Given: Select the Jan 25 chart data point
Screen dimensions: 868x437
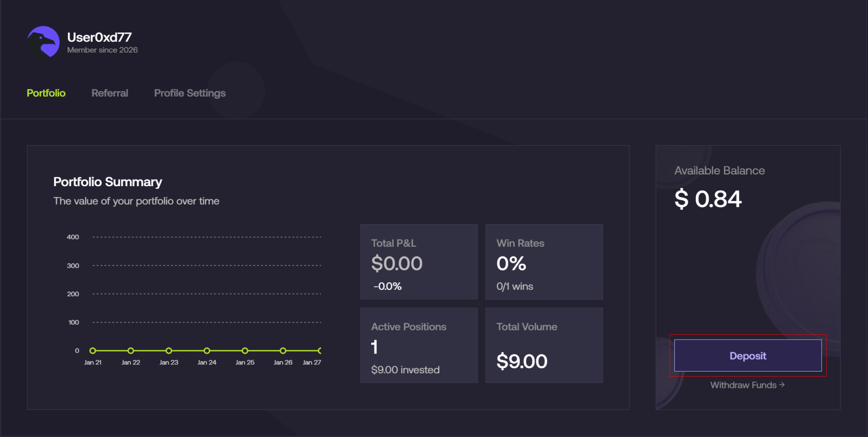Looking at the screenshot, I should [245, 351].
